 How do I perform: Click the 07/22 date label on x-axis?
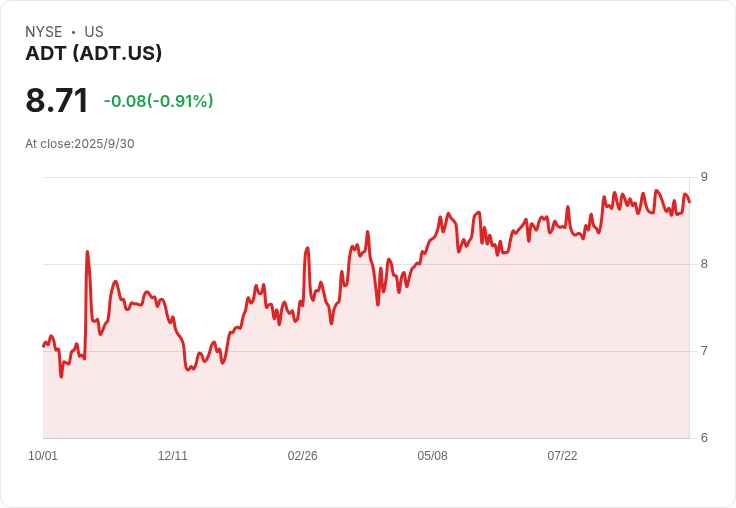[x=562, y=456]
